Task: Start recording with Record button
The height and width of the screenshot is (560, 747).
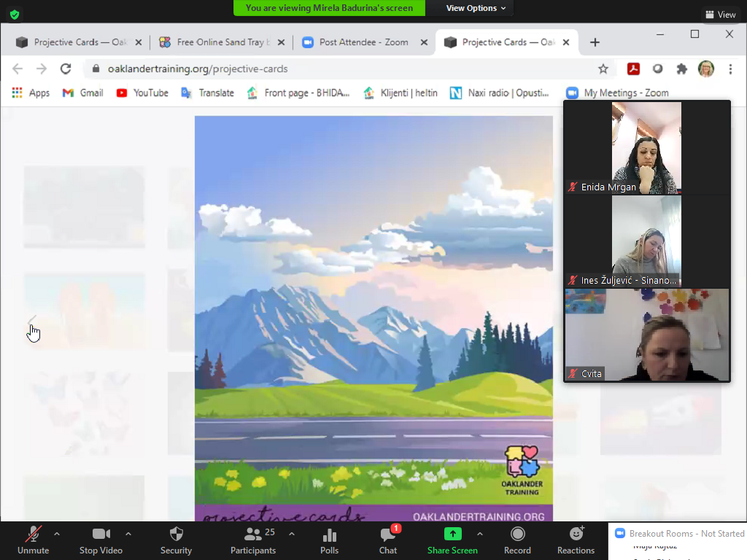Action: [517, 540]
